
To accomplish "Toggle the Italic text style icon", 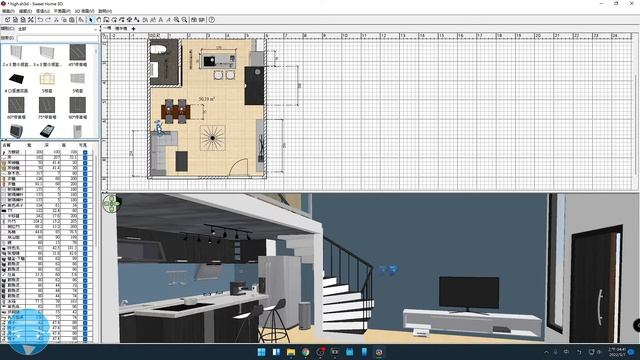I will point(168,20).
